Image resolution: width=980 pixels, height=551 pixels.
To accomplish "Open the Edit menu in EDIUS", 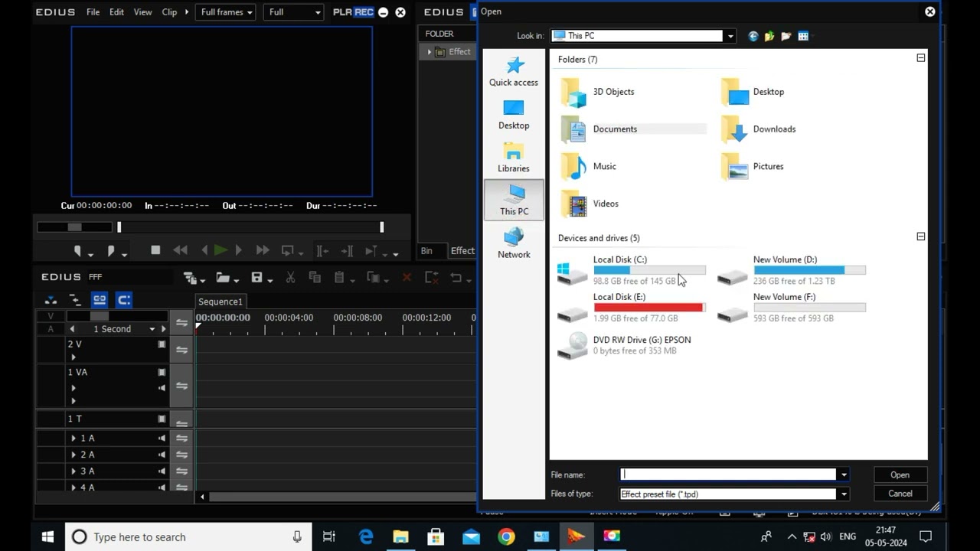I will [116, 12].
